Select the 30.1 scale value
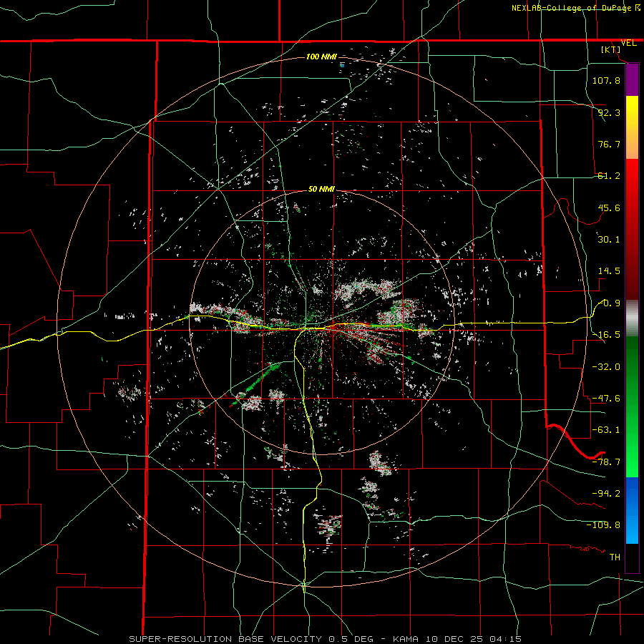This screenshot has height=644, width=644. (609, 240)
